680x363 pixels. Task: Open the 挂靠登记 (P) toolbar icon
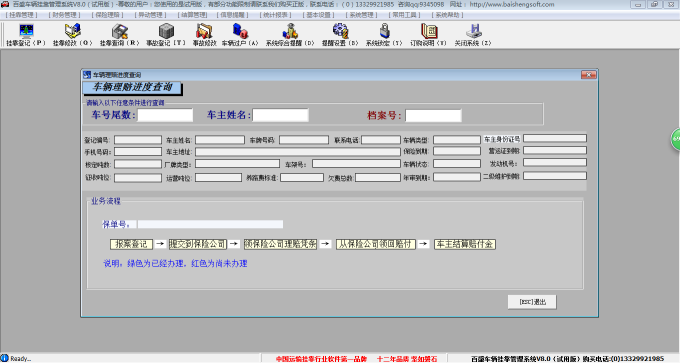point(26,35)
